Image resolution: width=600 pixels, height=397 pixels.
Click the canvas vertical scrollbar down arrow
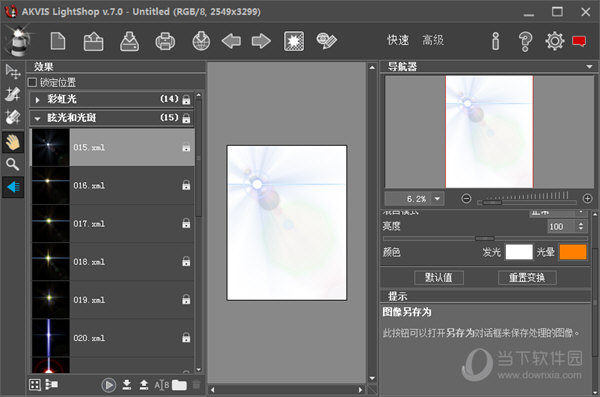pos(372,378)
